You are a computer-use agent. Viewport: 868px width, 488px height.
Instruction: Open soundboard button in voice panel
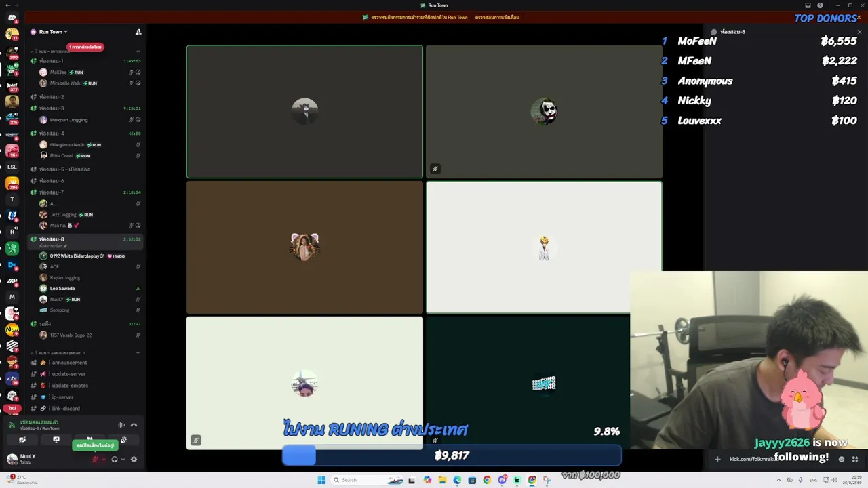123,440
